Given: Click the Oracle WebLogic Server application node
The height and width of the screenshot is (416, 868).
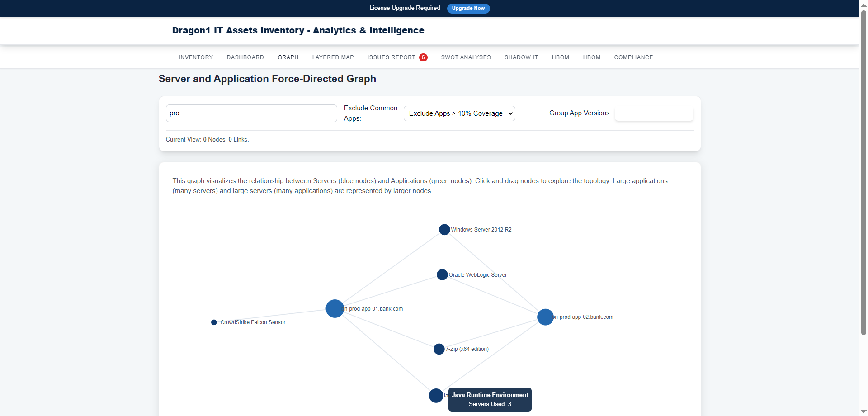Looking at the screenshot, I should (x=442, y=274).
